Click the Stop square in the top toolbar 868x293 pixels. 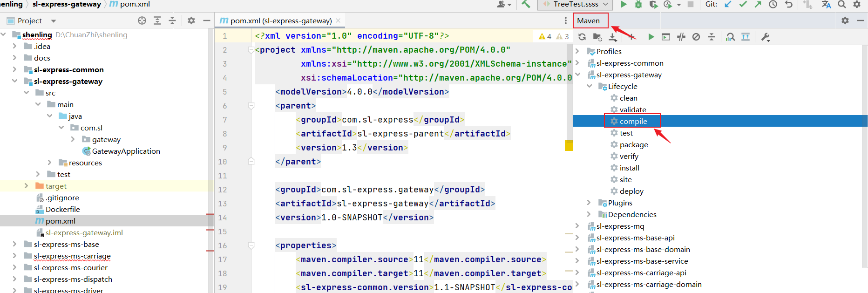pyautogui.click(x=691, y=4)
